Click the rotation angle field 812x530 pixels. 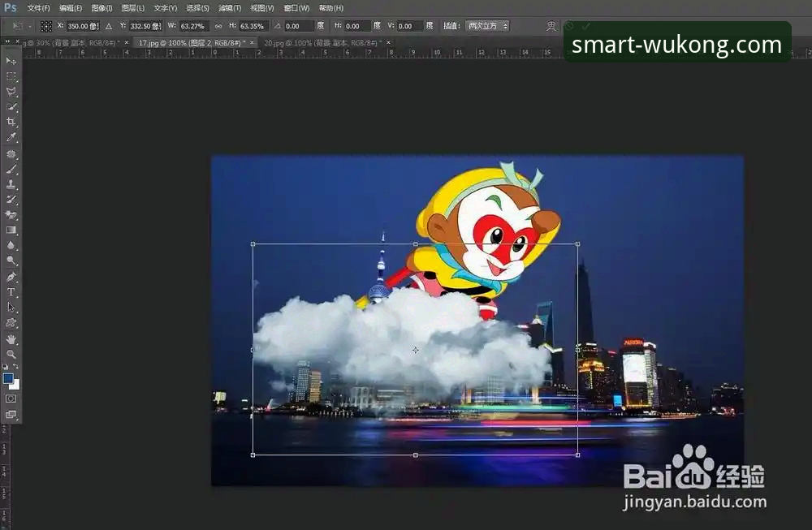click(x=299, y=26)
